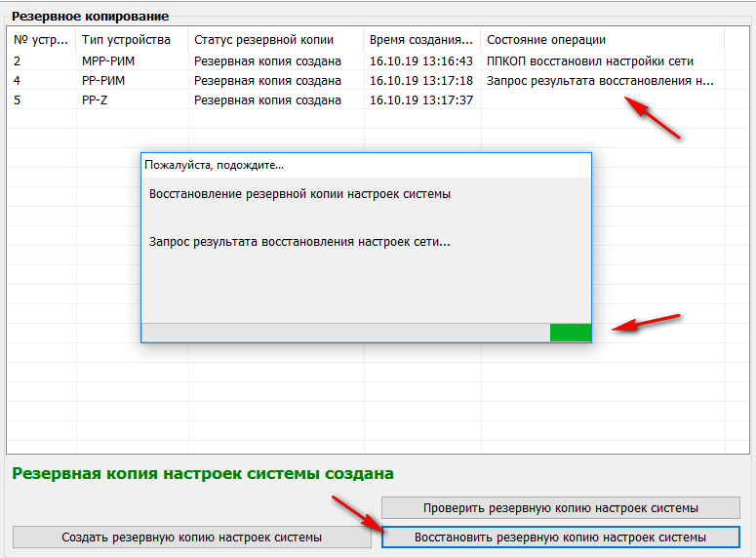The image size is (756, 558).
Task: Click timestamp '16.10.19 13:16:43'
Action: coord(420,61)
